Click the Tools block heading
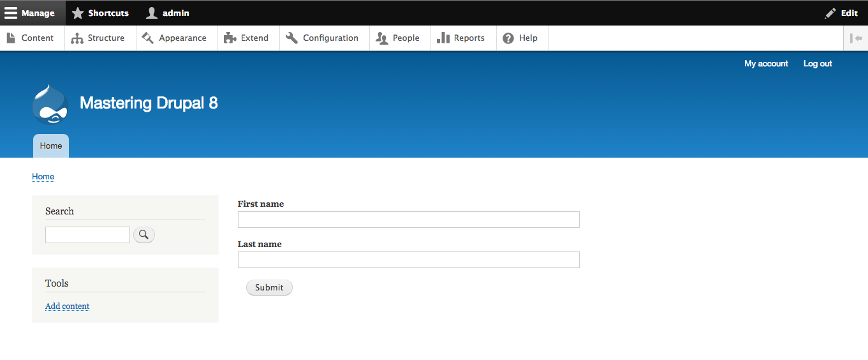This screenshot has width=868, height=360. point(57,283)
